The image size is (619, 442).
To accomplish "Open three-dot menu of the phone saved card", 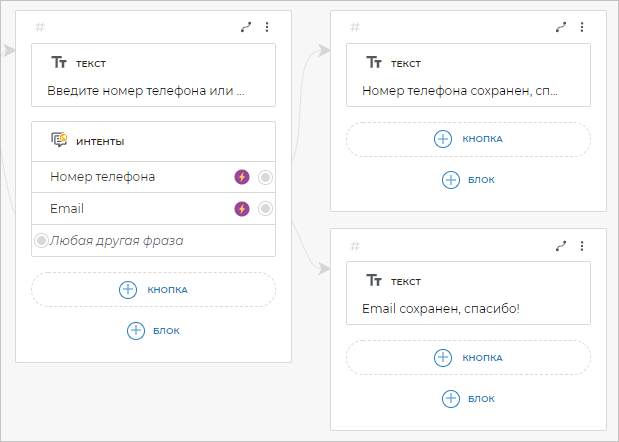I will (x=582, y=28).
